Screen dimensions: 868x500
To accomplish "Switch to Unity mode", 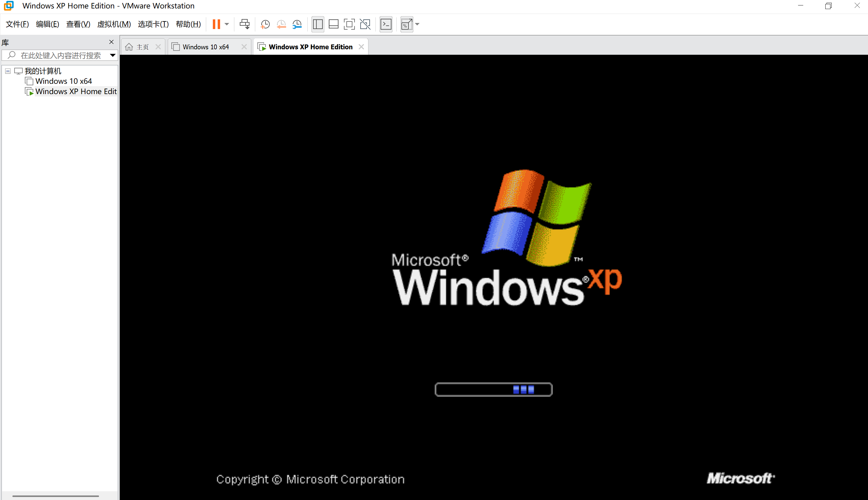I will click(365, 24).
